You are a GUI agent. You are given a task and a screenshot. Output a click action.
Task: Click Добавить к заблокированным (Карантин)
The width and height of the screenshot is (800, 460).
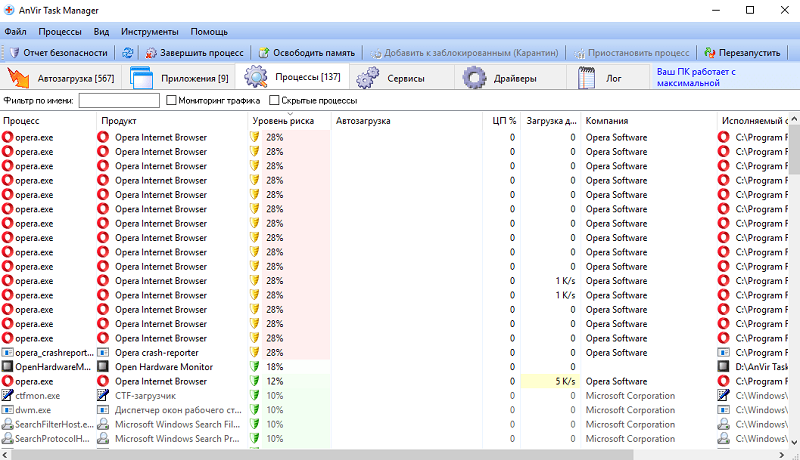pyautogui.click(x=464, y=53)
